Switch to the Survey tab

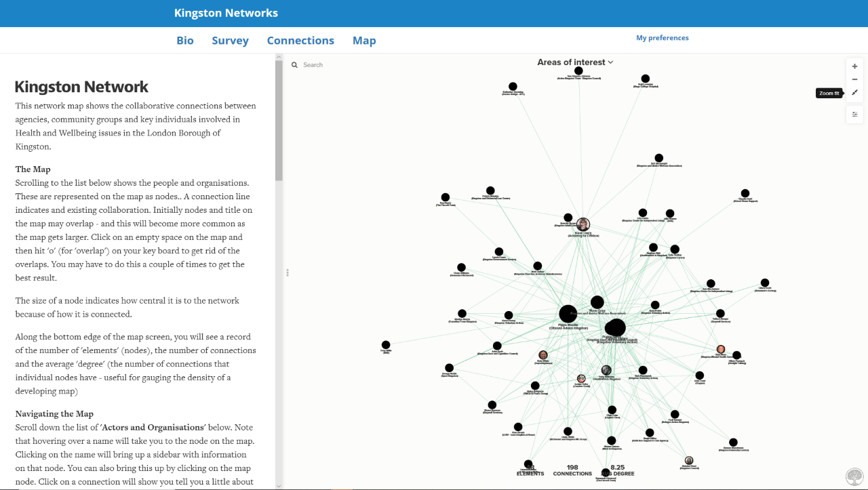pos(231,41)
